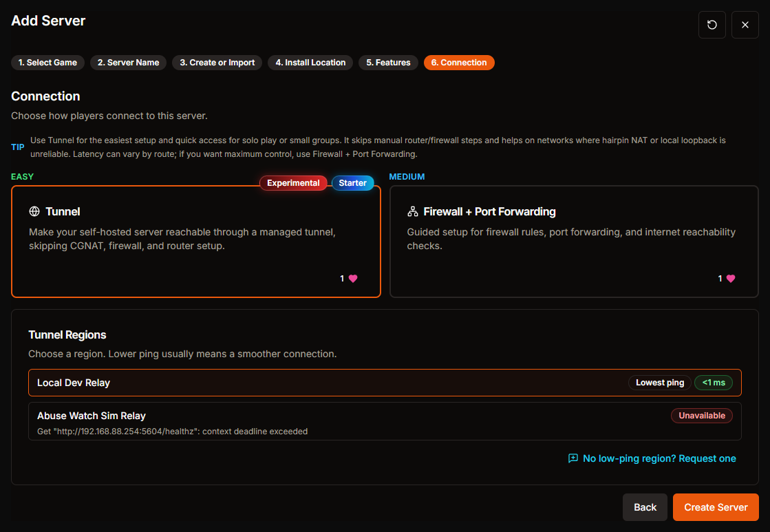Click the Back button
Screen dimensions: 770x532
point(645,507)
